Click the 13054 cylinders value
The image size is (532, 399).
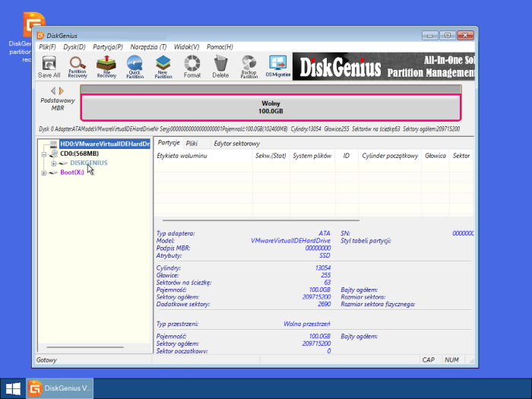[x=323, y=268]
